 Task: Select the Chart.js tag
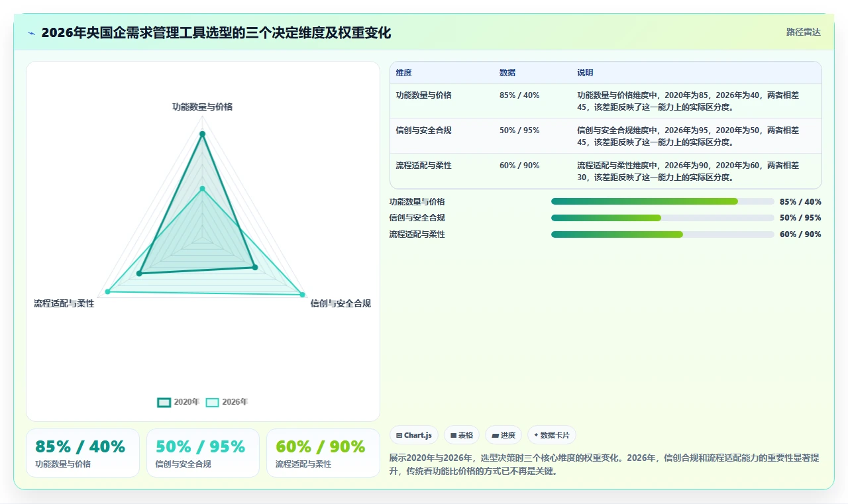click(414, 435)
